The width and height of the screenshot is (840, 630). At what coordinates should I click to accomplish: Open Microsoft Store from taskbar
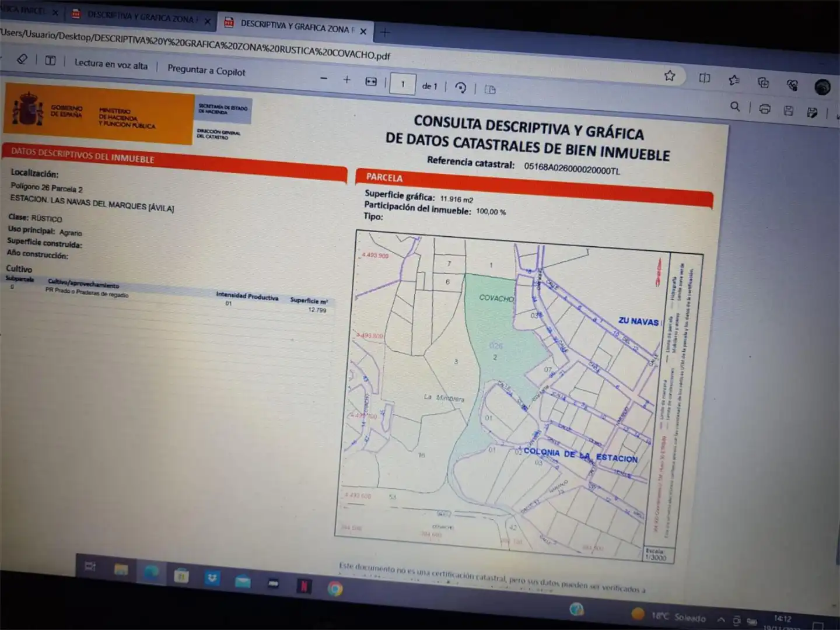(181, 575)
